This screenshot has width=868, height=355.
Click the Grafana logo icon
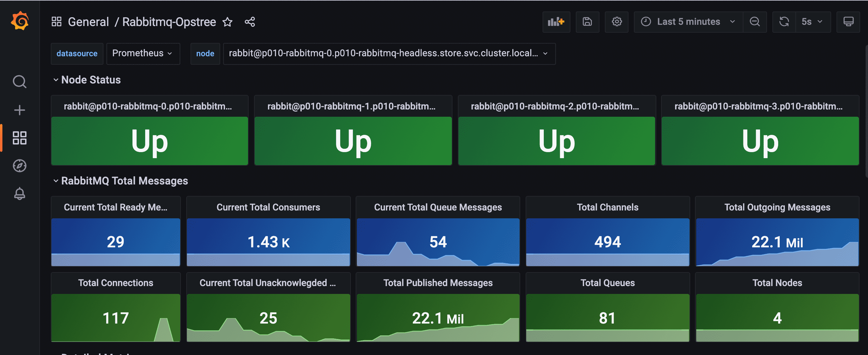pos(20,21)
